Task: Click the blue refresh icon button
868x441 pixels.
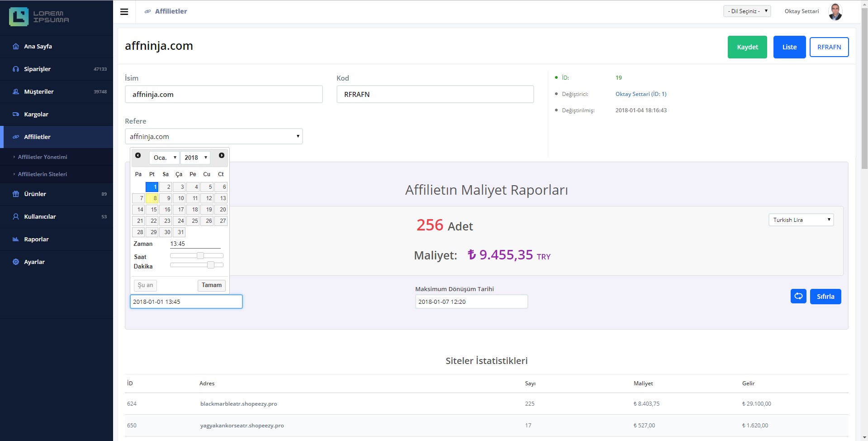Action: coord(798,296)
